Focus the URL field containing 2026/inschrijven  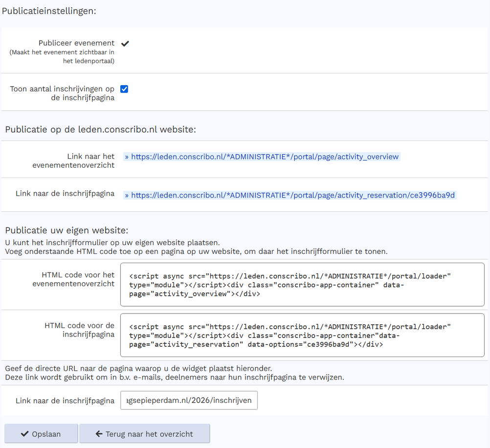pyautogui.click(x=189, y=400)
